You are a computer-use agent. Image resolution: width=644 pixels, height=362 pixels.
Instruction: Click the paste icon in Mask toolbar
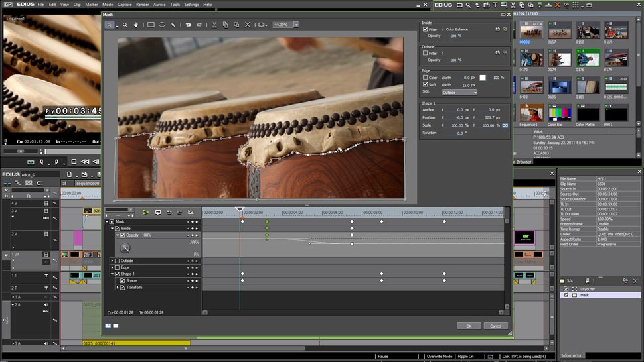pyautogui.click(x=236, y=25)
